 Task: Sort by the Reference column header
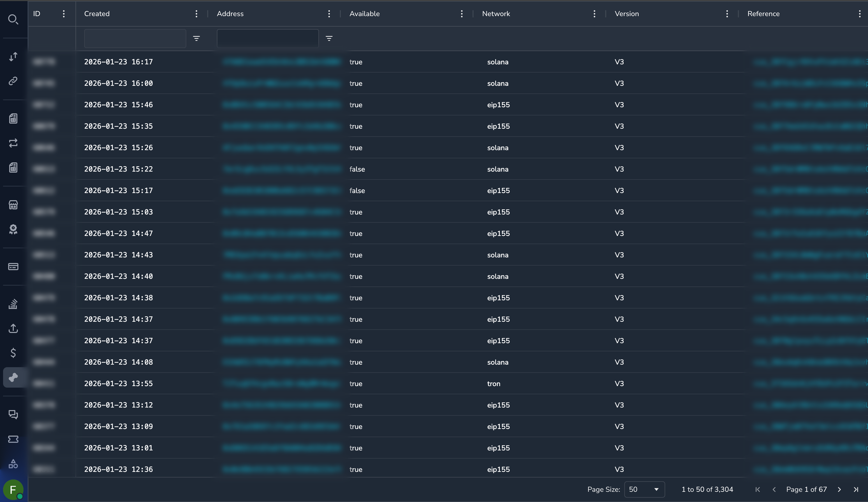[763, 14]
